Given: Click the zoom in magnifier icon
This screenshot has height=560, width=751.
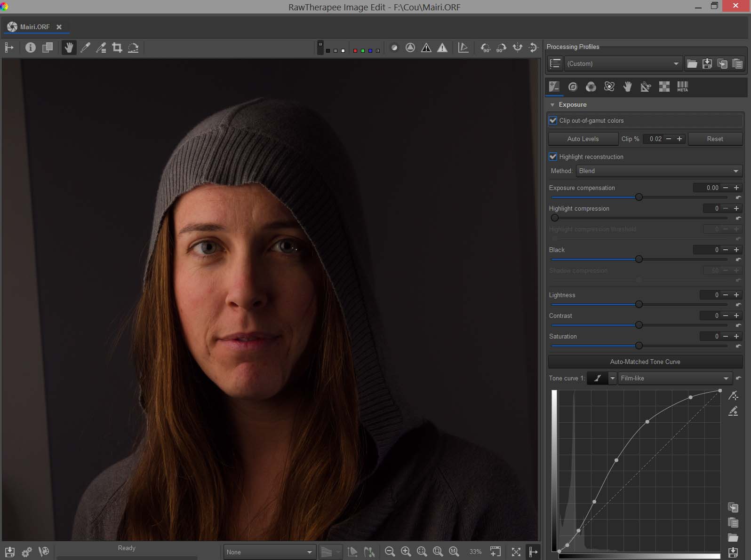Looking at the screenshot, I should (406, 552).
